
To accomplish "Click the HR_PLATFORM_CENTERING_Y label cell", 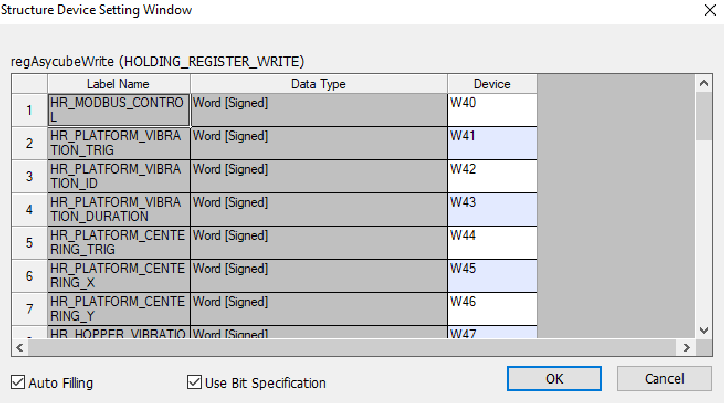I will tap(118, 308).
